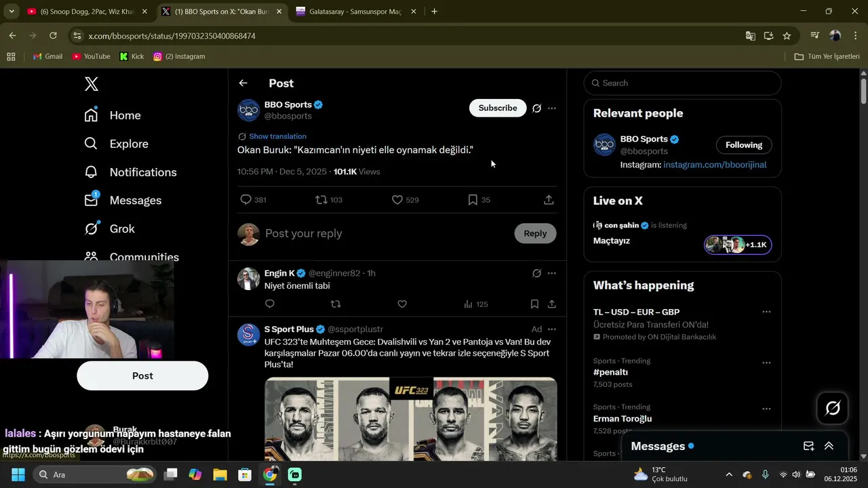Repost Engin K's comment

click(x=336, y=304)
